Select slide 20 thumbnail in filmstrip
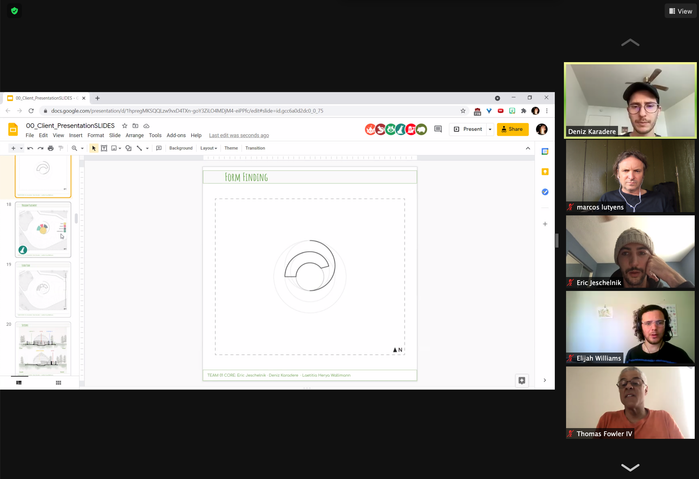Viewport: 699px width, 479px height. click(x=43, y=348)
